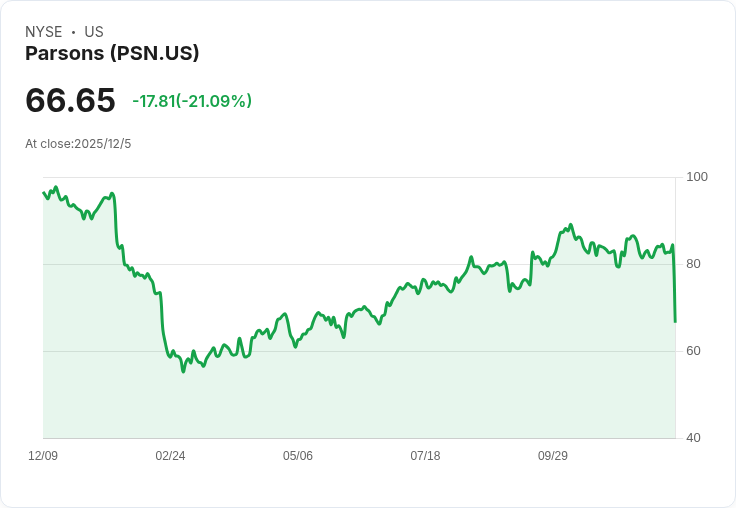
Task: Click the US market label
Action: tap(94, 32)
